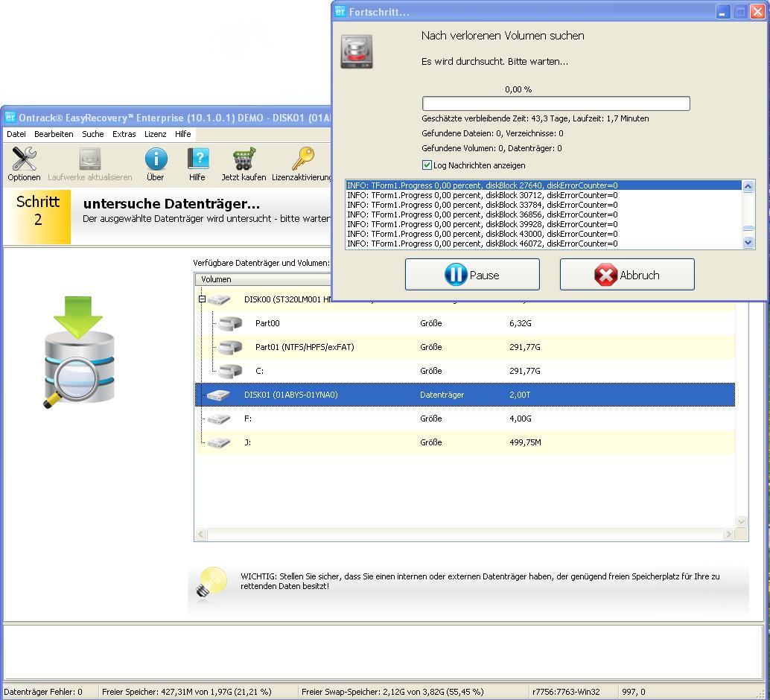Click the Laufwerke aktualisieren drive icon
This screenshot has height=700, width=770.
click(x=90, y=159)
